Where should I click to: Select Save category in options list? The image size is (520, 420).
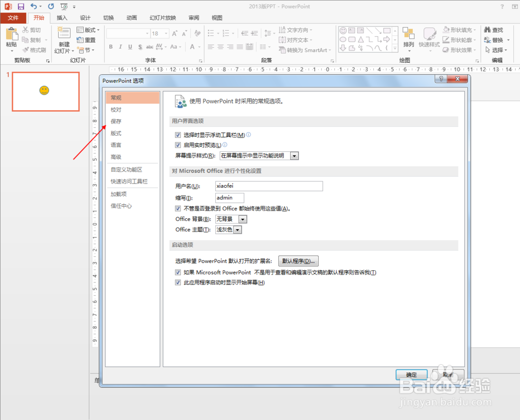coord(132,121)
